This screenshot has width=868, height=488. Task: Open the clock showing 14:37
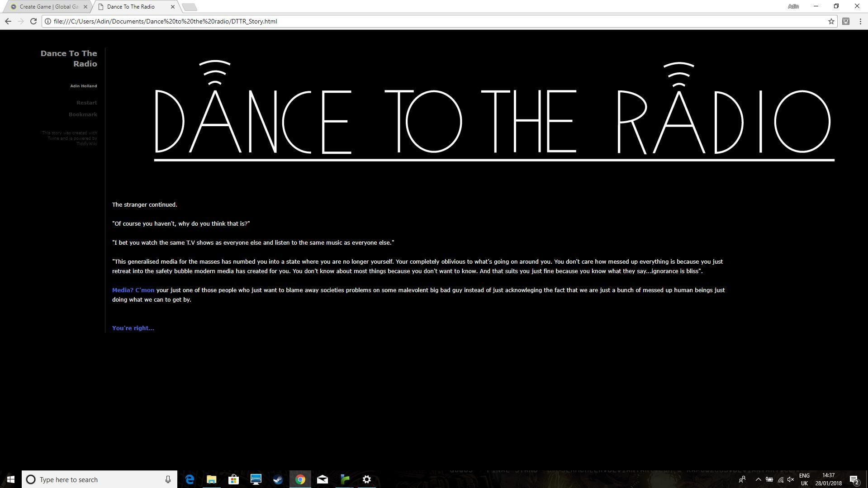point(829,479)
